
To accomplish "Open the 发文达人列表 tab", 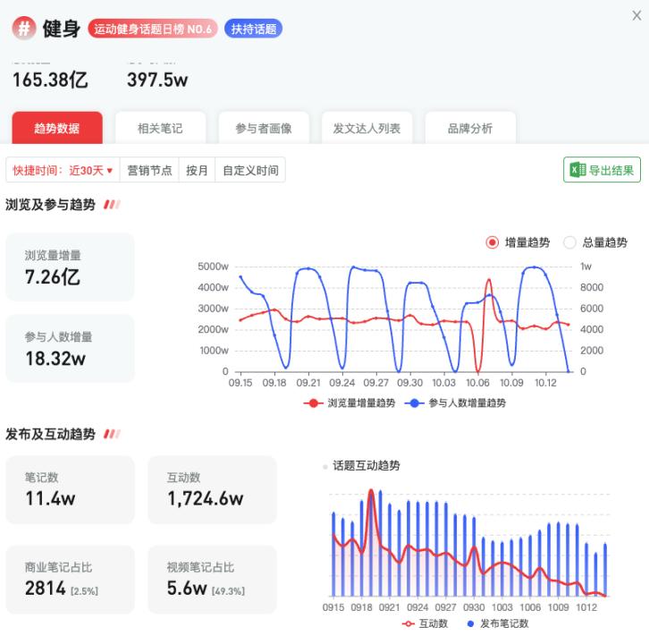I will (x=367, y=128).
